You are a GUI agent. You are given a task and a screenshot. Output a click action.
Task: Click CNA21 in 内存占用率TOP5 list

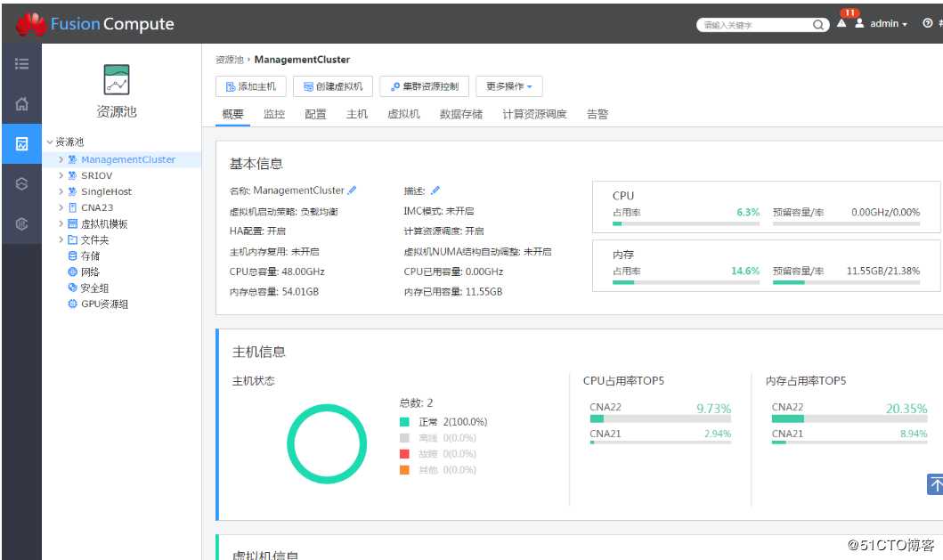787,434
